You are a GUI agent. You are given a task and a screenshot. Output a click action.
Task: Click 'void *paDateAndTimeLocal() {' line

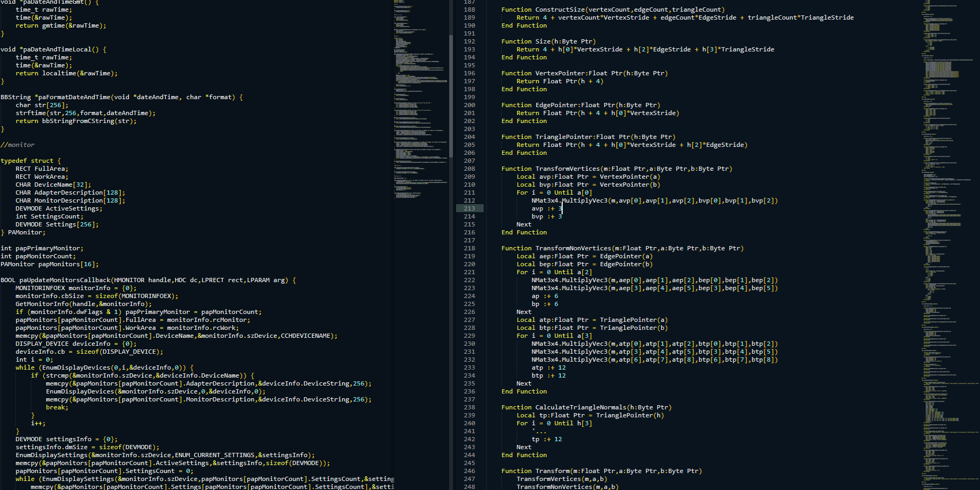click(x=54, y=49)
